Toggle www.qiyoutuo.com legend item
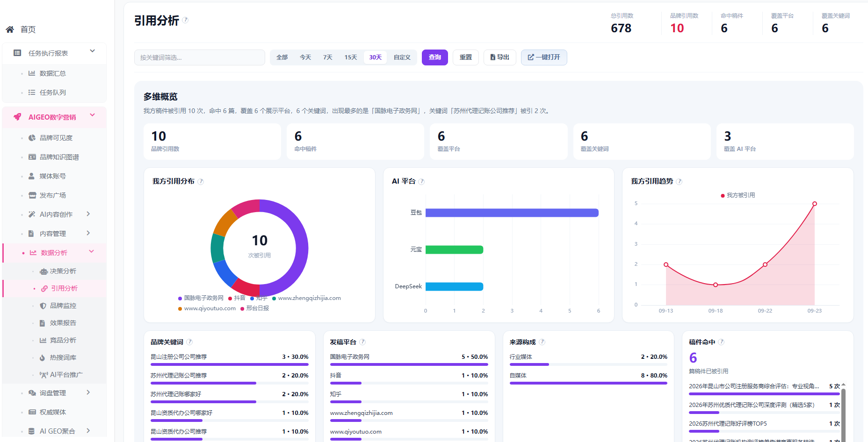Viewport: 868px width, 442px height. 207,308
